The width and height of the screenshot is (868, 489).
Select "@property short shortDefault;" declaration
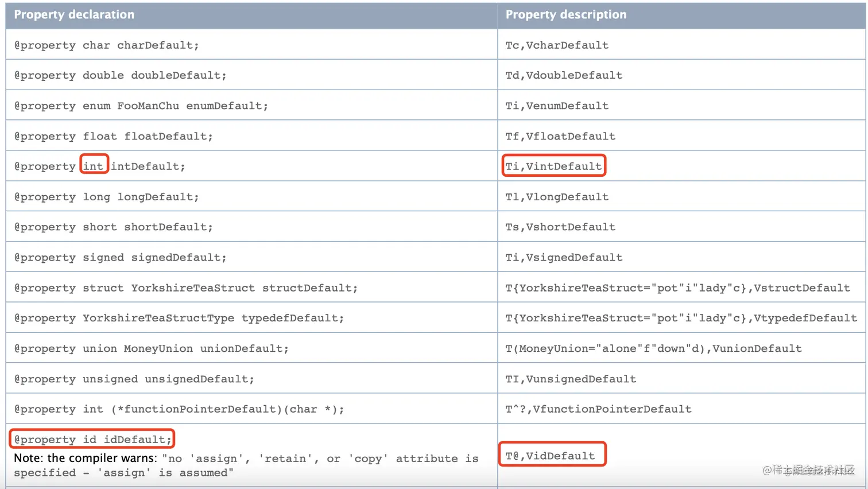coord(114,227)
